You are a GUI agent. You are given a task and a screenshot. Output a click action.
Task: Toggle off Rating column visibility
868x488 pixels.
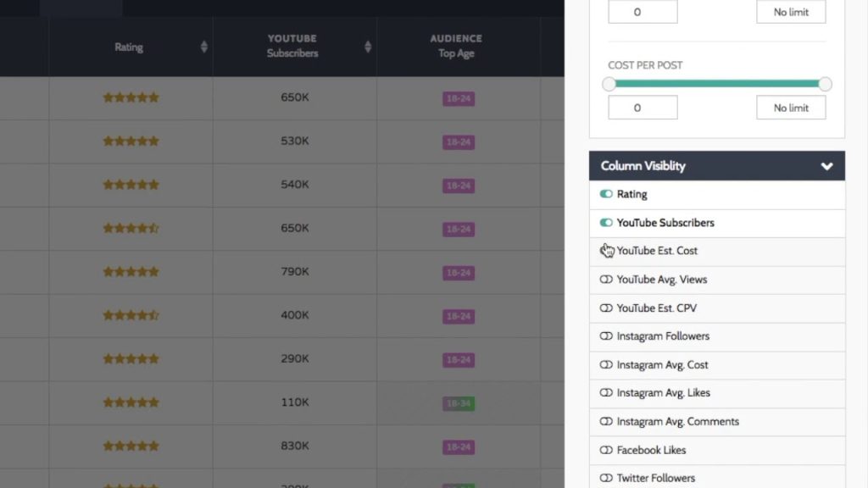pyautogui.click(x=606, y=194)
